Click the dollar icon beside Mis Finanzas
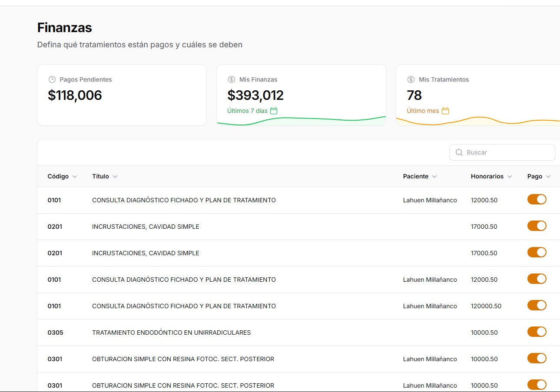Viewport: 560px width, 392px height. [232, 79]
